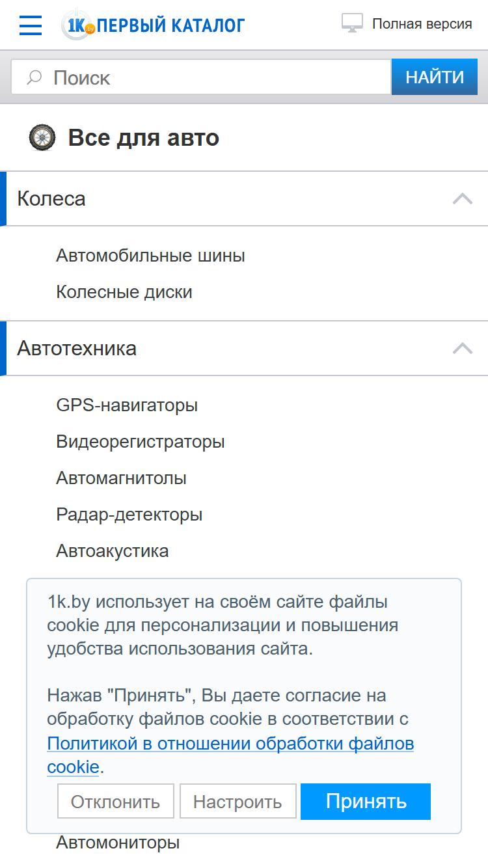This screenshot has height=868, width=488.
Task: Click the 1K.by Первый Каталог logo
Action: (x=153, y=25)
